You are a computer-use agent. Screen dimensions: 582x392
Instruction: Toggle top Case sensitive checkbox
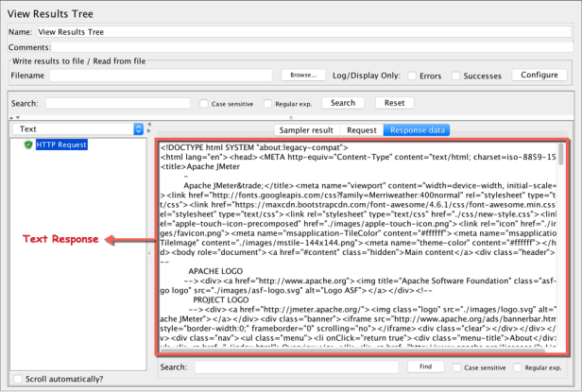(x=203, y=104)
